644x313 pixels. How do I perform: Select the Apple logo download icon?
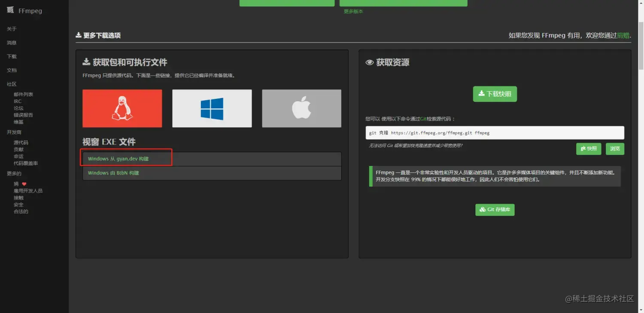tap(301, 108)
